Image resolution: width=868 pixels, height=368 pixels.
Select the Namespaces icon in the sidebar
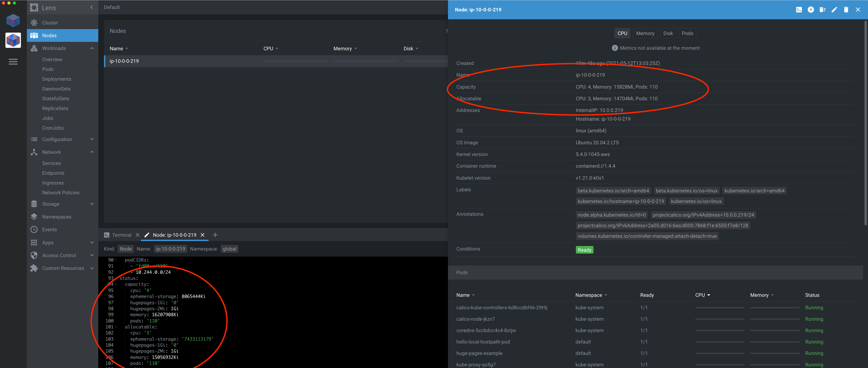(x=34, y=217)
